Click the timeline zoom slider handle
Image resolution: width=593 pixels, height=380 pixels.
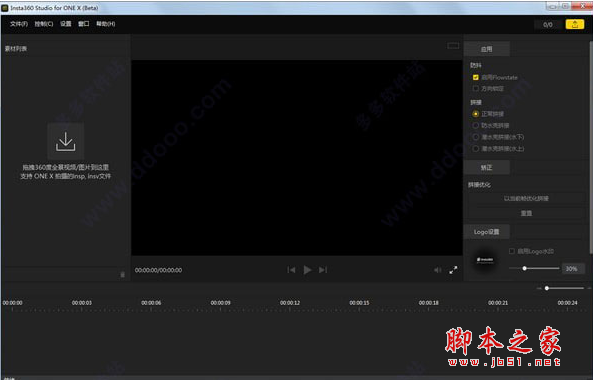coord(546,288)
